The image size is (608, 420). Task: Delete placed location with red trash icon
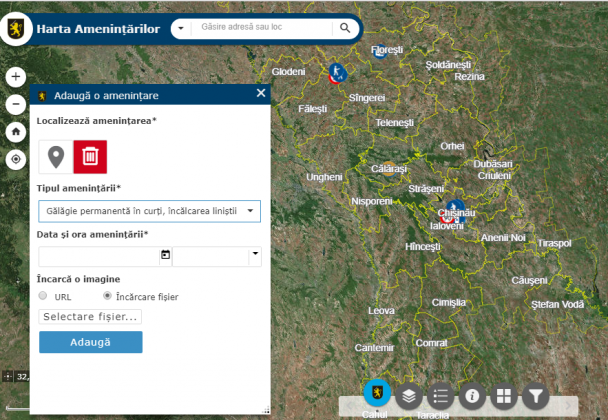point(90,157)
